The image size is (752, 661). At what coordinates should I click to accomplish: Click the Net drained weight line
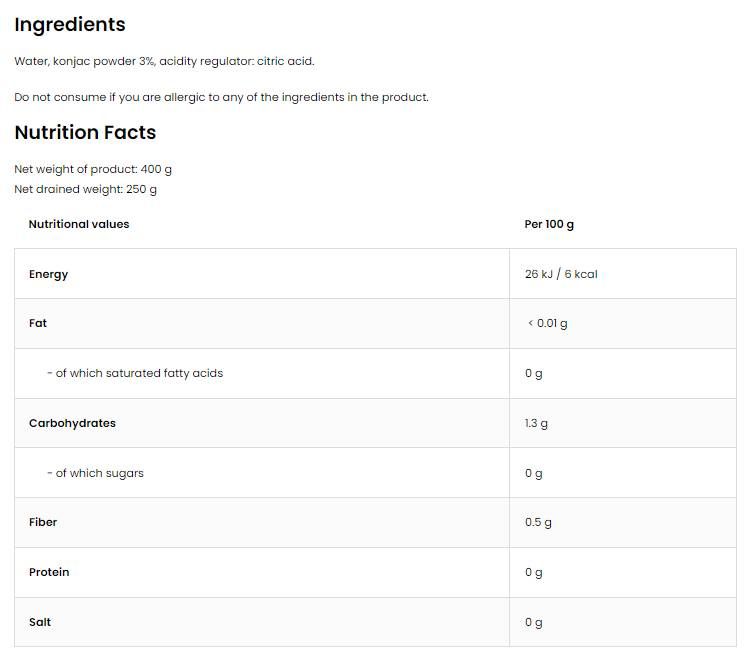point(85,189)
